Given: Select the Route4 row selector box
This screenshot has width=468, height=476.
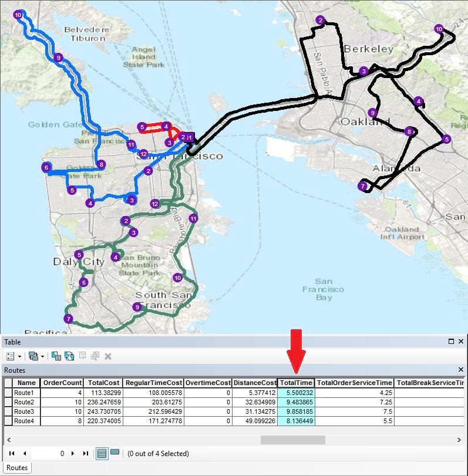Looking at the screenshot, I should pos(8,421).
